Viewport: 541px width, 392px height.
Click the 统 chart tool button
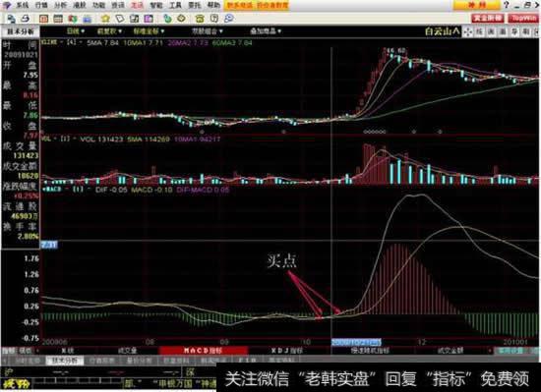coord(480,32)
